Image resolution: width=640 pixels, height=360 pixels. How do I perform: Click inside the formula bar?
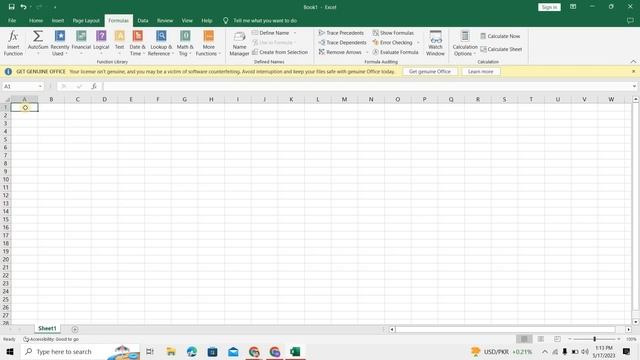(367, 87)
